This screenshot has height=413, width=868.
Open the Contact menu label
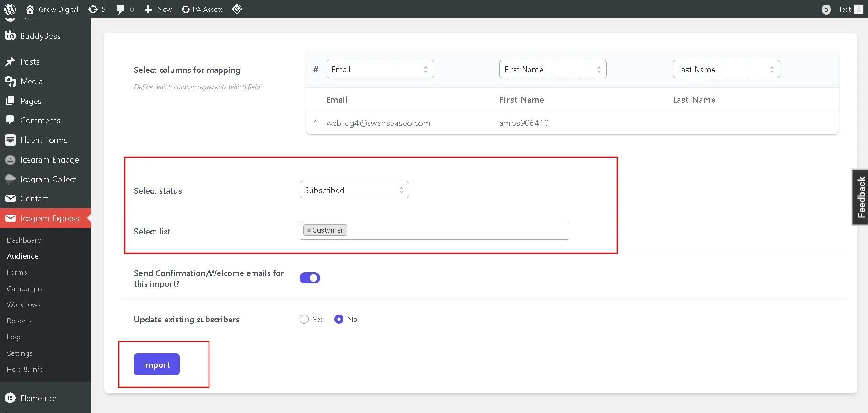click(x=34, y=198)
